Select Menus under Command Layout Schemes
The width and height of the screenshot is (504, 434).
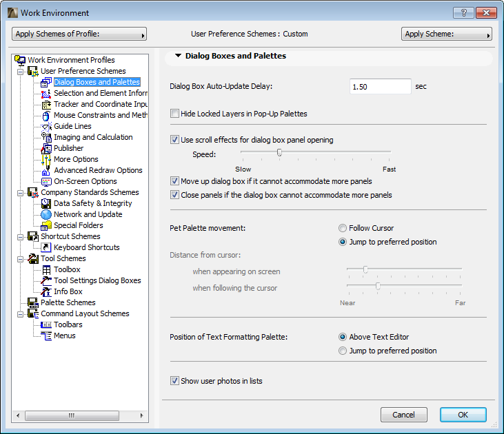[x=65, y=335]
